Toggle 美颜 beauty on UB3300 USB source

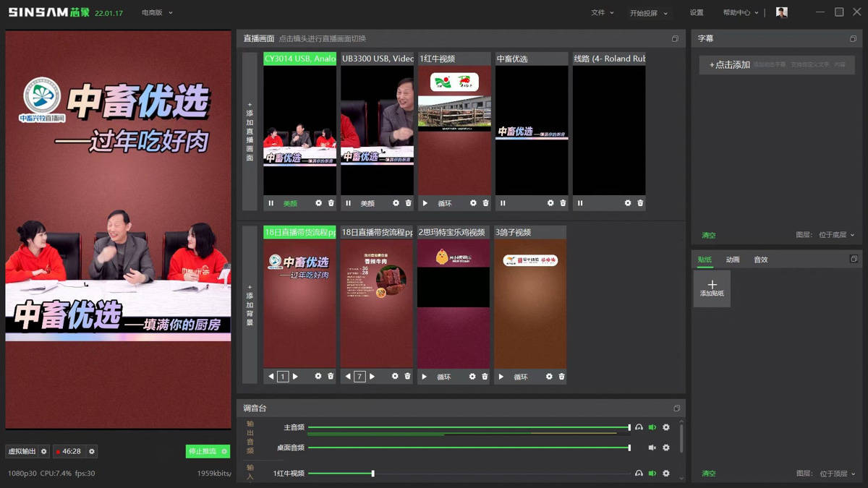(x=367, y=204)
